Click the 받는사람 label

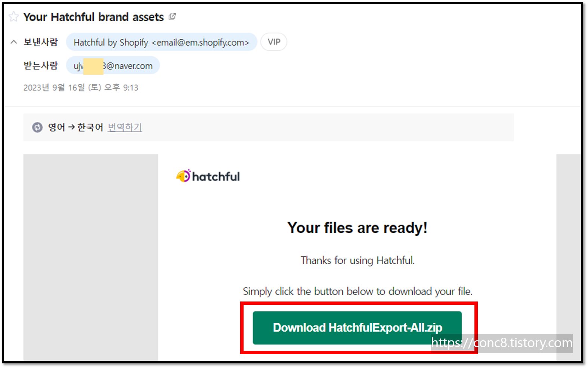(41, 66)
